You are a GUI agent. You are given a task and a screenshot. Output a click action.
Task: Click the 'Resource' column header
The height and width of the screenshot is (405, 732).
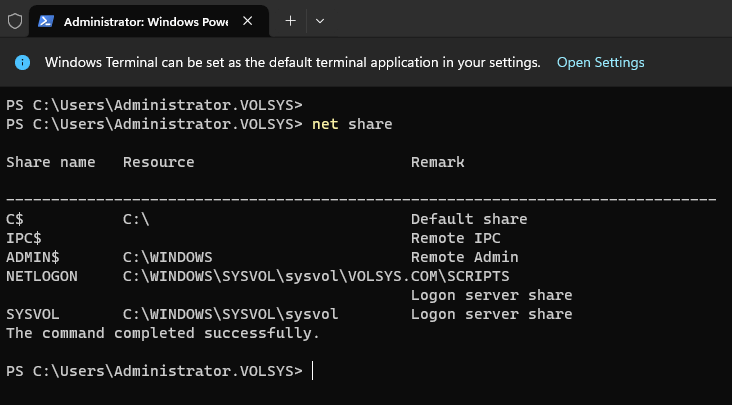158,162
